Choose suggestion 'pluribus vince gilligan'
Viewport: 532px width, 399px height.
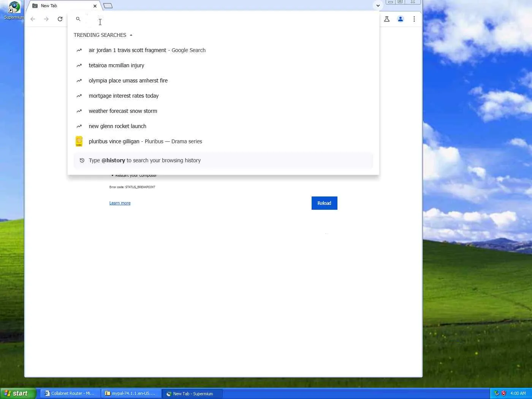[x=223, y=141]
